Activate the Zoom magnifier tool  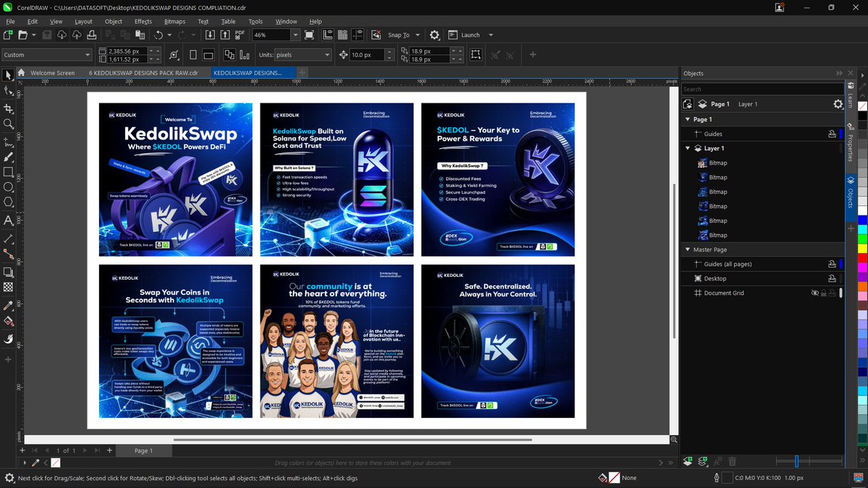(x=8, y=124)
